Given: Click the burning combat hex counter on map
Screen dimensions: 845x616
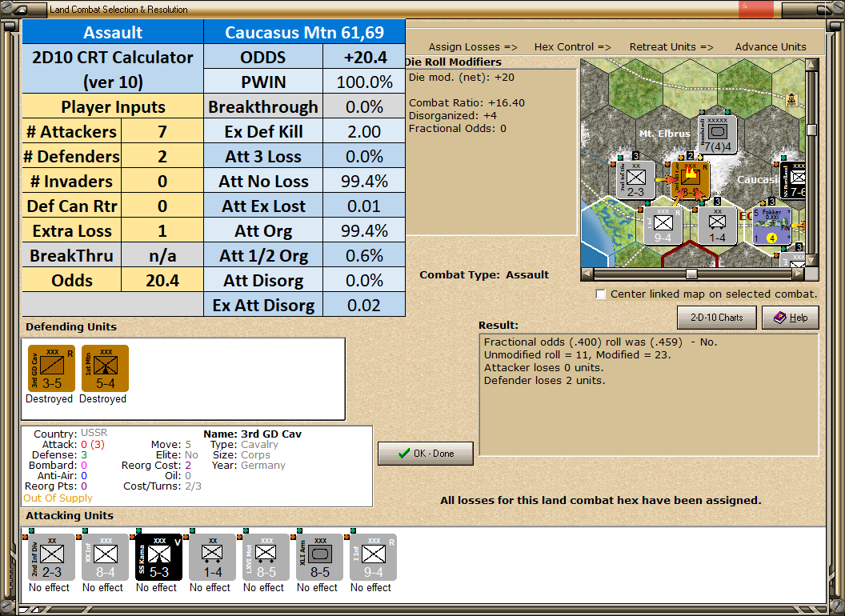Looking at the screenshot, I should coord(691,179).
